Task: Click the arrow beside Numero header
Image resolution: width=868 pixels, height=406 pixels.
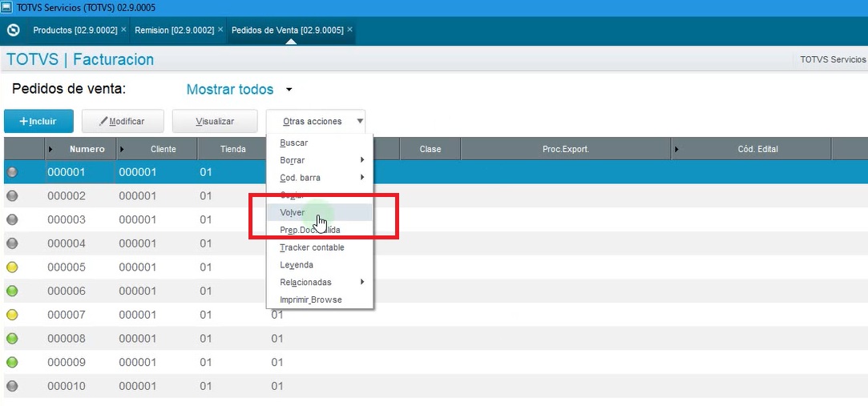Action: pyautogui.click(x=51, y=149)
